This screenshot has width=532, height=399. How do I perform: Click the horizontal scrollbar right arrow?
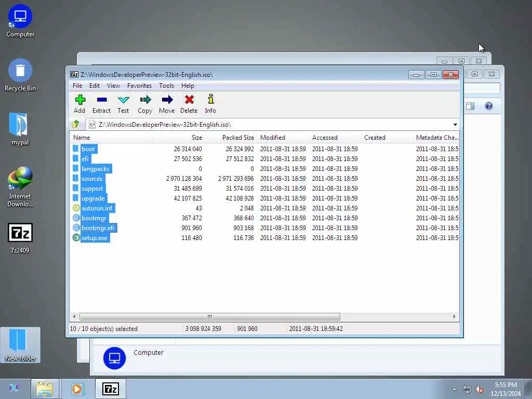tap(454, 316)
